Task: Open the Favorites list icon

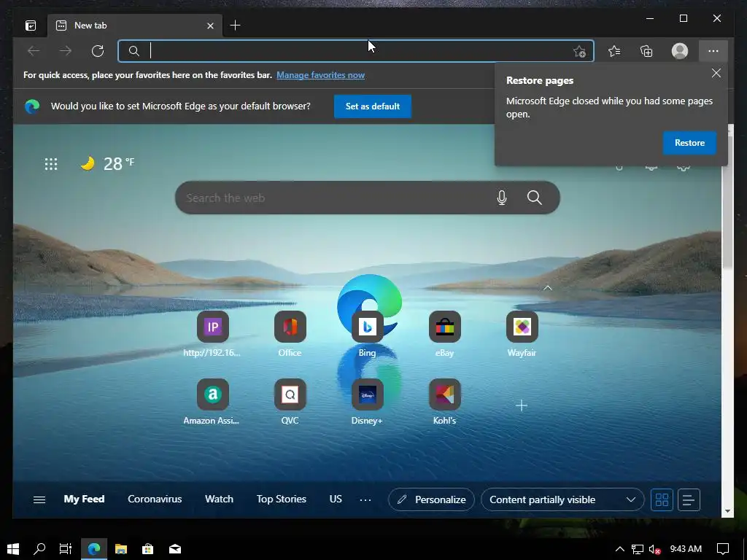Action: point(614,51)
